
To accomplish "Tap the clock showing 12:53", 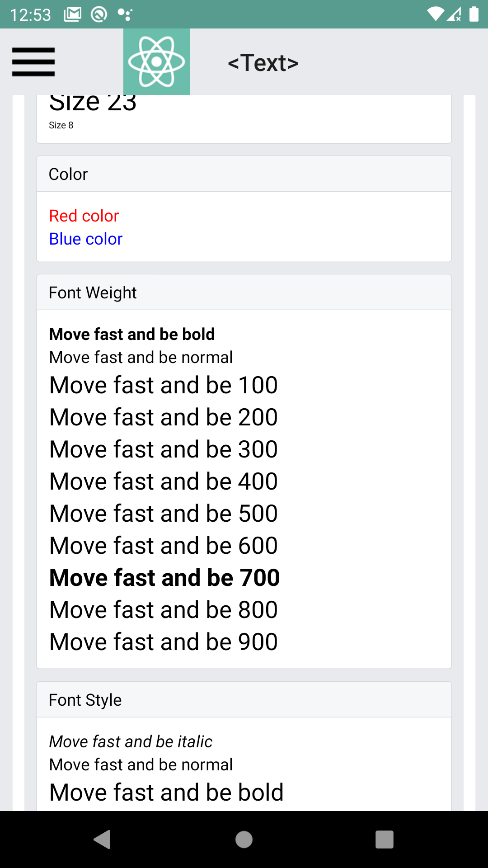I will tap(31, 14).
